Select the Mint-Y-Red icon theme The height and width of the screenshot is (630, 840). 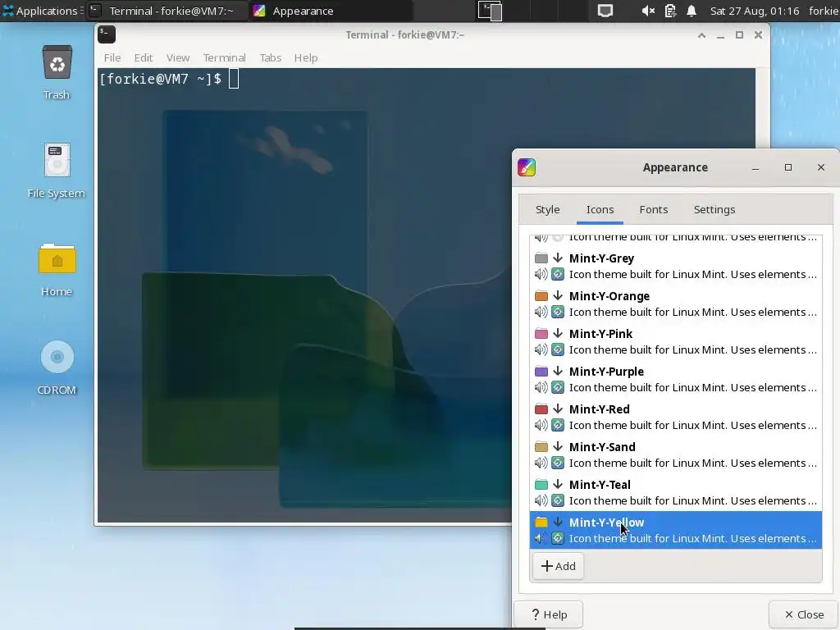[x=676, y=417]
